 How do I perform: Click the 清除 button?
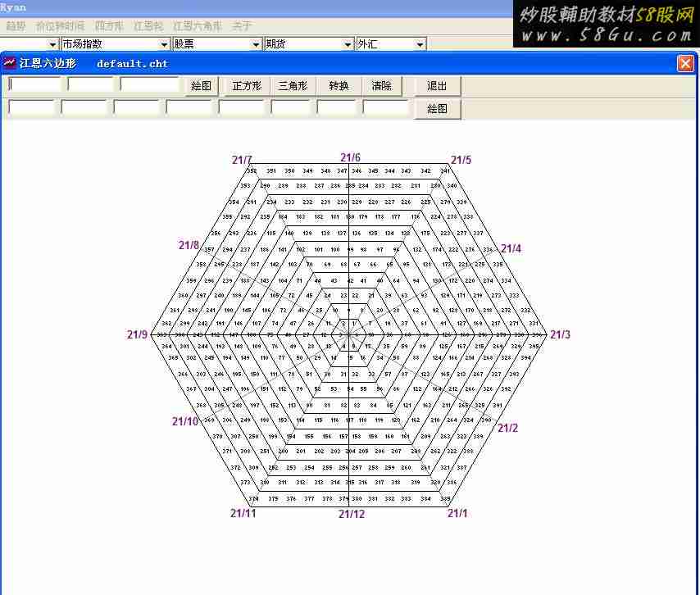point(382,86)
